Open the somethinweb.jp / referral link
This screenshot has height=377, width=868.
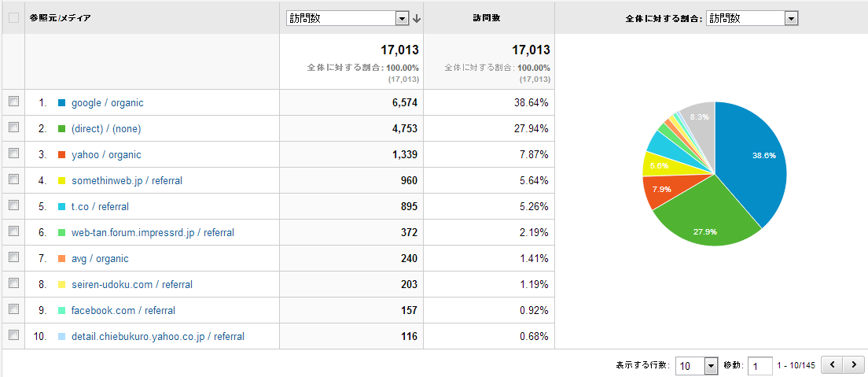pyautogui.click(x=127, y=181)
